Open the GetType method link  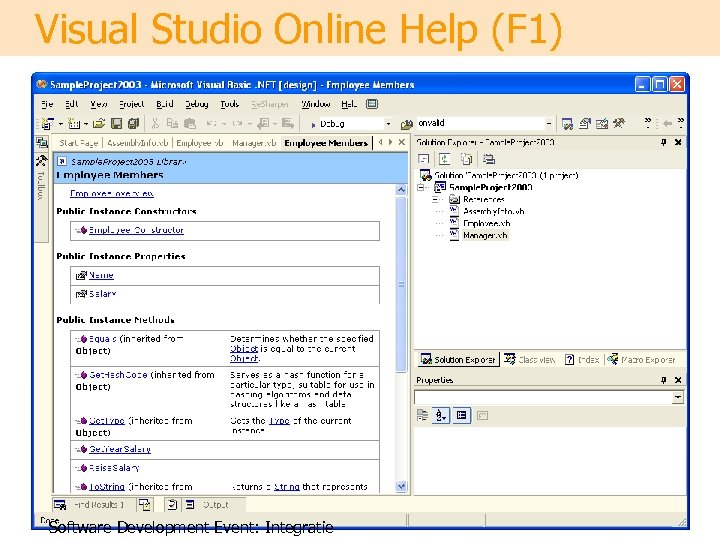[107, 421]
